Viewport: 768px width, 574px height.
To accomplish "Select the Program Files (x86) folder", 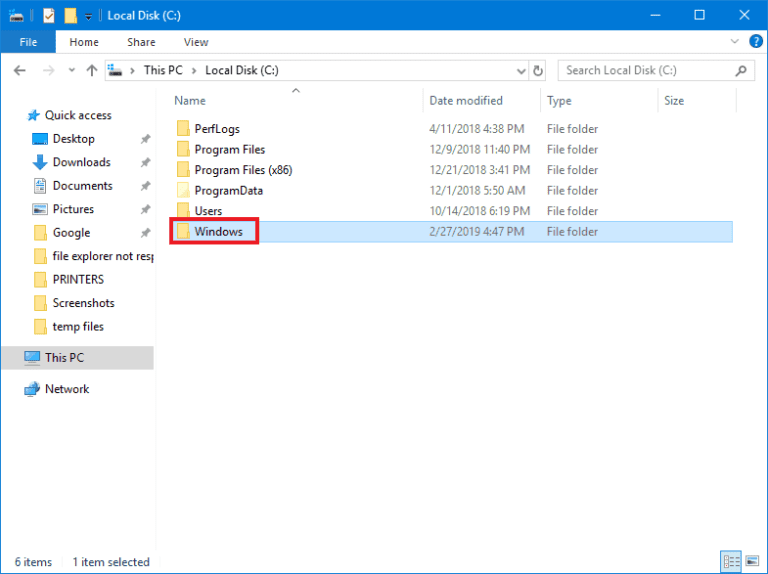I will [x=243, y=170].
